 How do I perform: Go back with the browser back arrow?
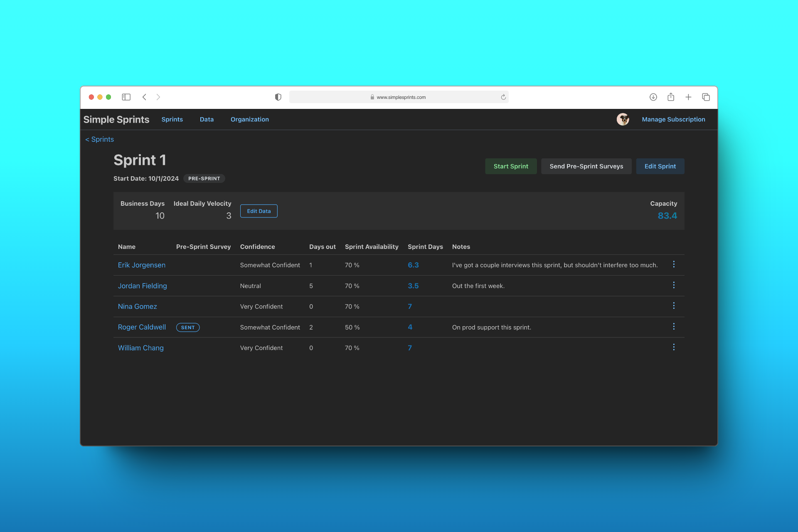(144, 97)
